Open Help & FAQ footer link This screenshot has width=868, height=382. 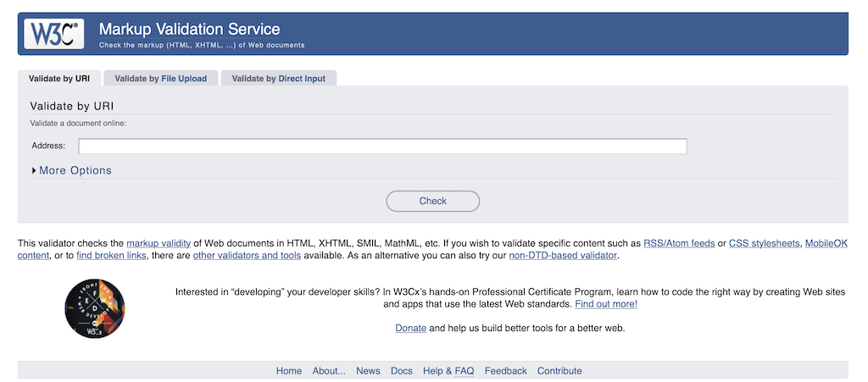(x=448, y=371)
